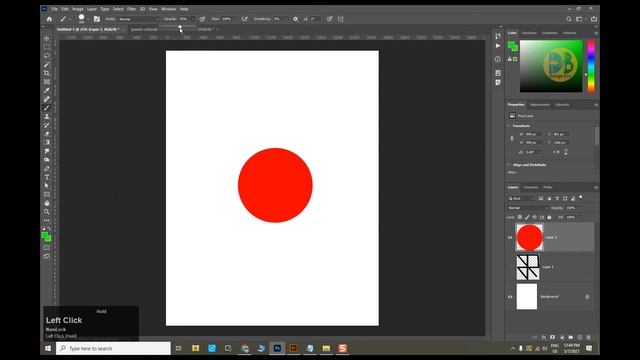640x360 pixels.
Task: Select the Eyedropper tool
Action: pos(47,90)
